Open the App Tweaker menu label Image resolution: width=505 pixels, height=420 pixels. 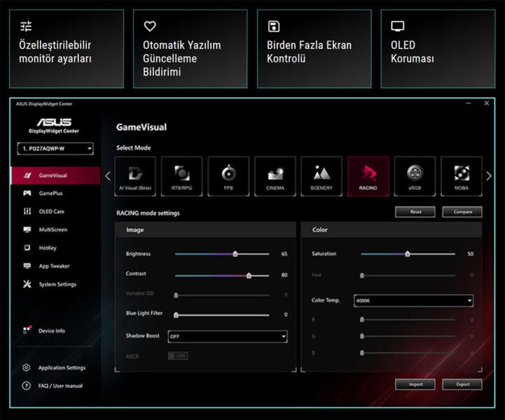(54, 266)
